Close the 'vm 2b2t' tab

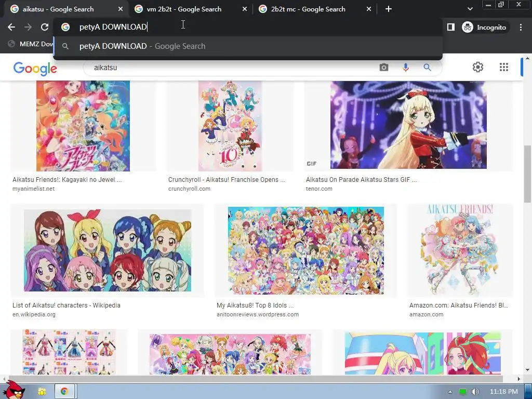click(245, 9)
